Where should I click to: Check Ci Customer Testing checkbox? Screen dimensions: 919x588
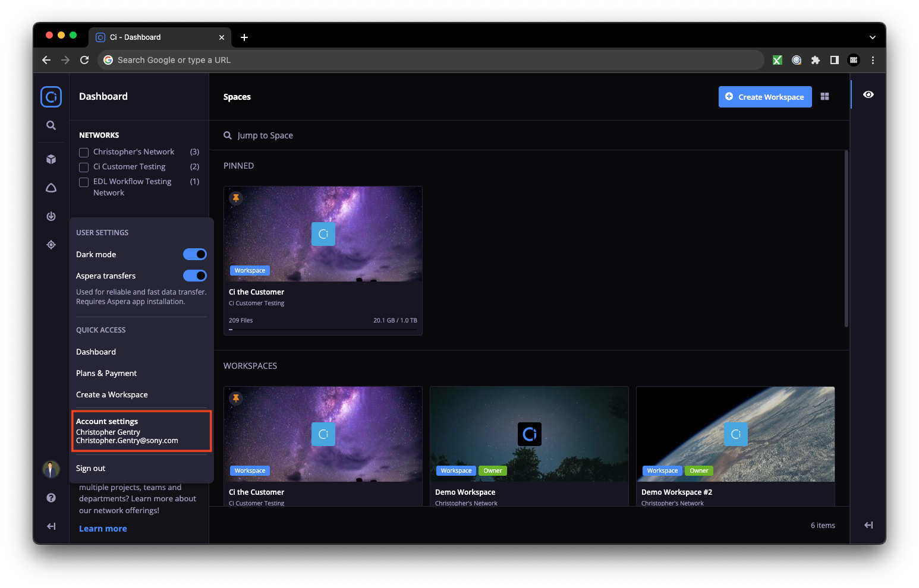point(84,167)
